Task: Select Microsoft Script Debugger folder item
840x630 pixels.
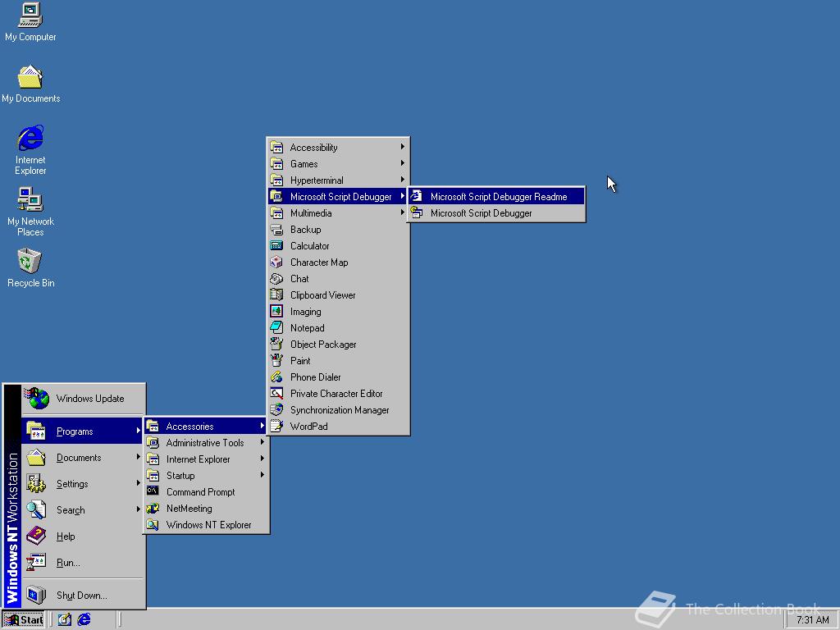Action: click(x=338, y=197)
